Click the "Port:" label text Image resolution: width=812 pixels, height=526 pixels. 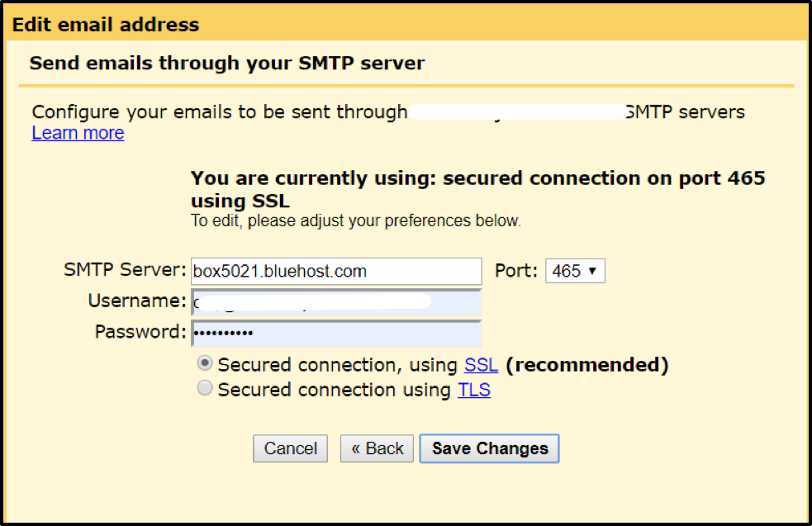515,271
